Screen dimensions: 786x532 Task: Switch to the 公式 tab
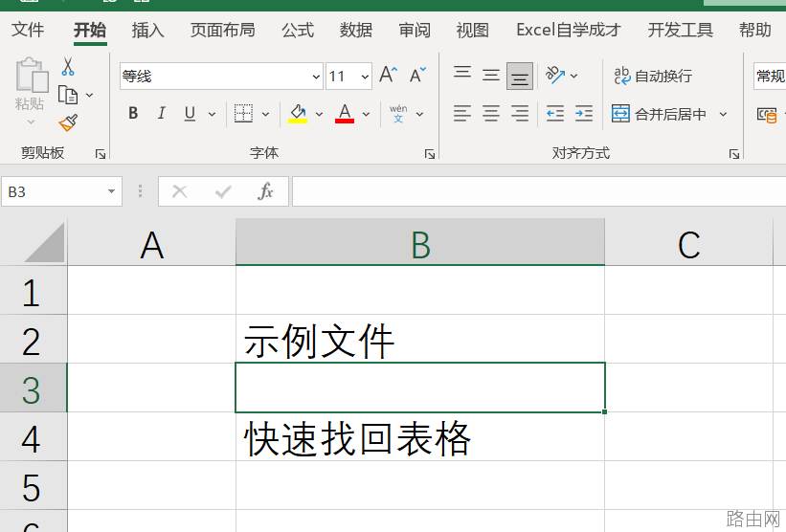pos(298,30)
